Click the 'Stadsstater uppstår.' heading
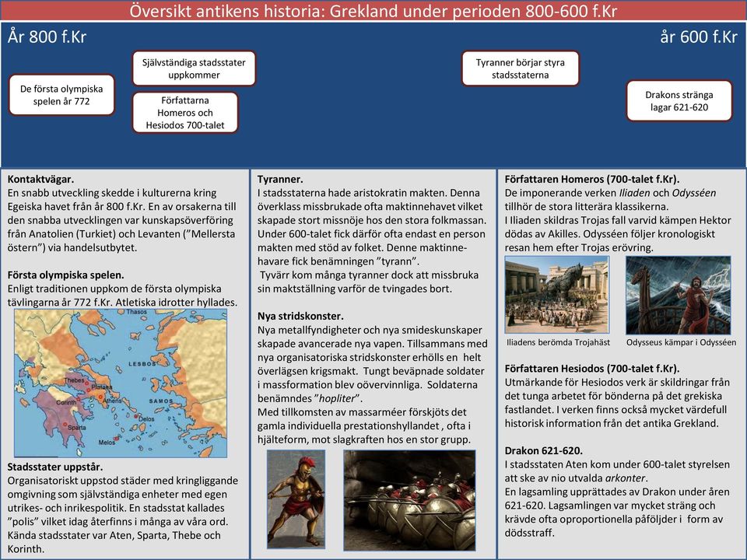The height and width of the screenshot is (560, 747). click(54, 467)
